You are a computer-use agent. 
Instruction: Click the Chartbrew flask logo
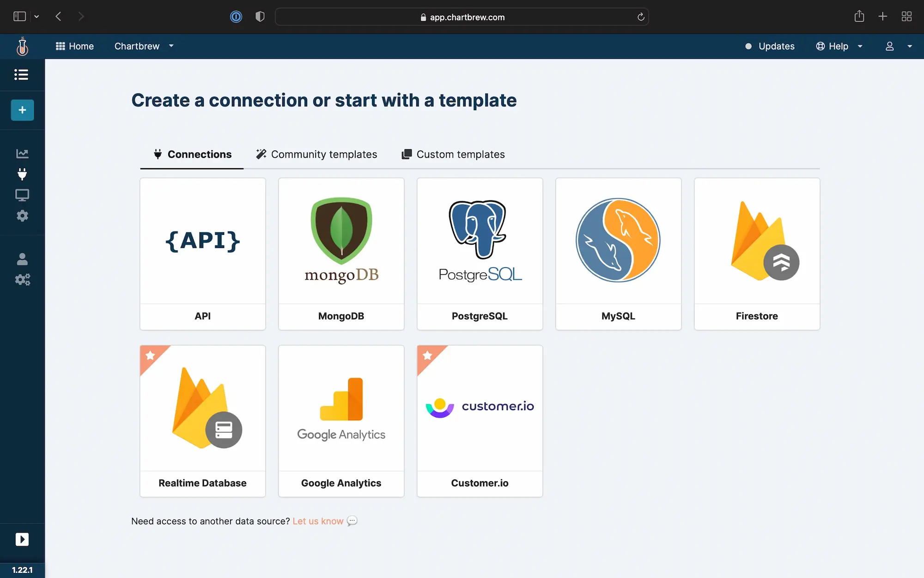coord(22,46)
